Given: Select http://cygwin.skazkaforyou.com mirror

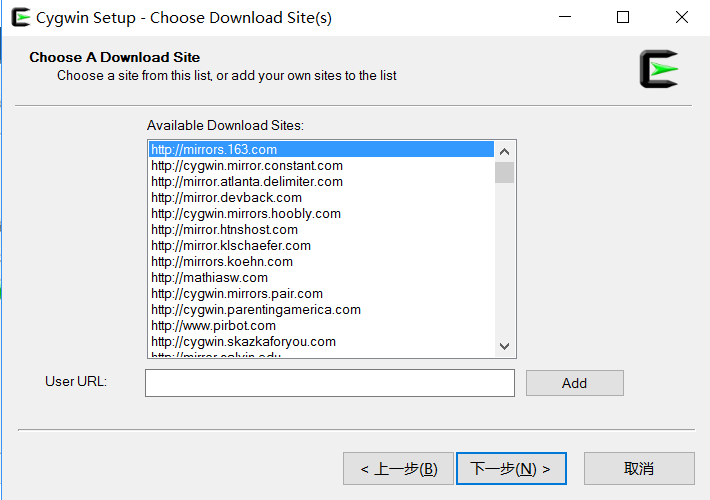Looking at the screenshot, I should pos(321,341).
